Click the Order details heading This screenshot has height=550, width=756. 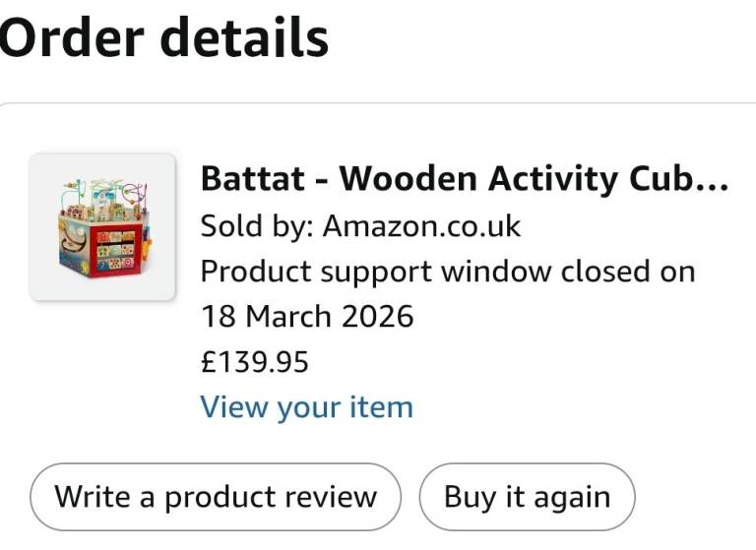click(x=164, y=37)
